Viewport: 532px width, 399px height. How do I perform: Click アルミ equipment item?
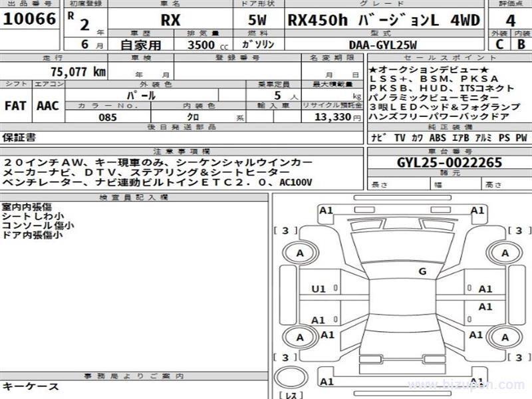click(483, 138)
